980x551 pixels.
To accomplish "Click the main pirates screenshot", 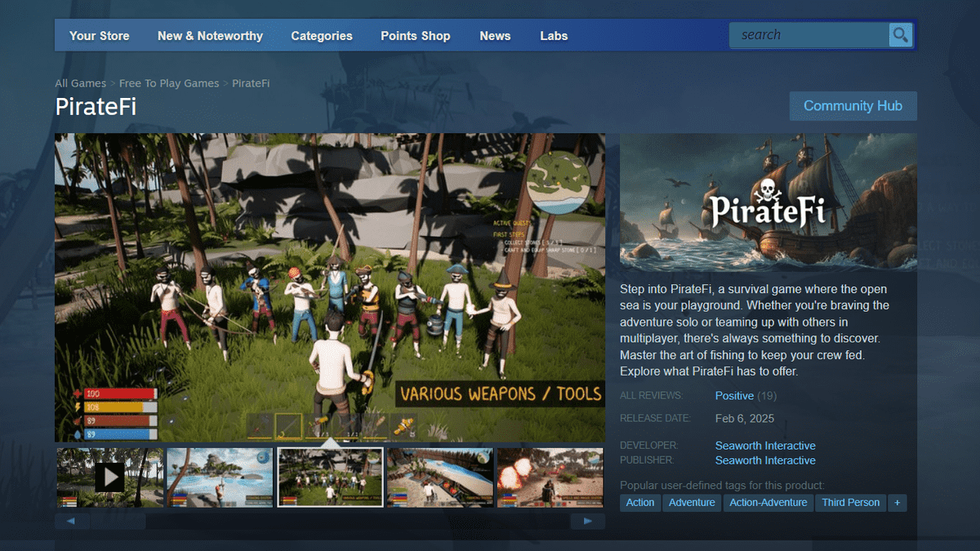I will [330, 287].
